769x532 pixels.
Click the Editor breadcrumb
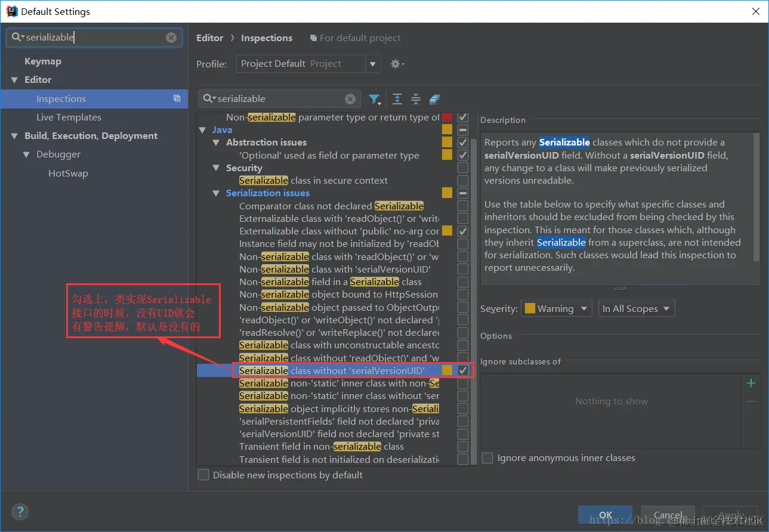pos(210,38)
